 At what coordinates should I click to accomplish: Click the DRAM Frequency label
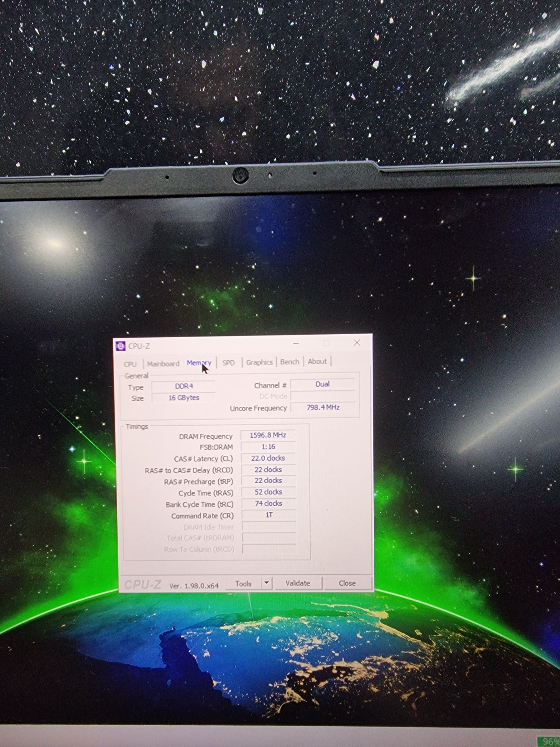click(x=206, y=436)
